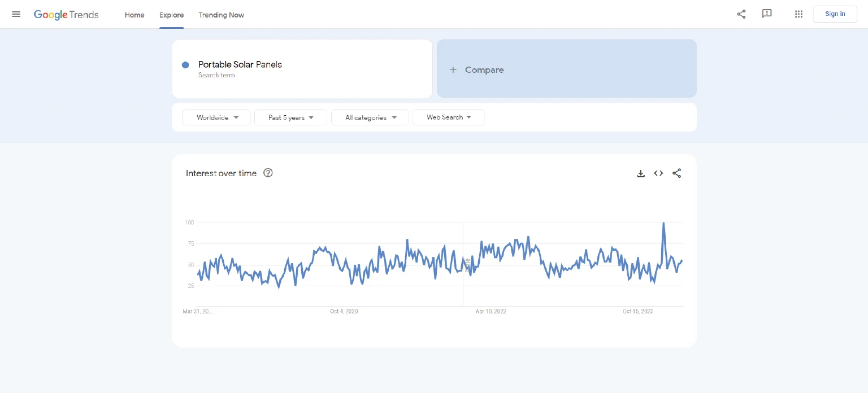Edit the Portable Solar Panels search term
868x393 pixels.
pyautogui.click(x=240, y=65)
